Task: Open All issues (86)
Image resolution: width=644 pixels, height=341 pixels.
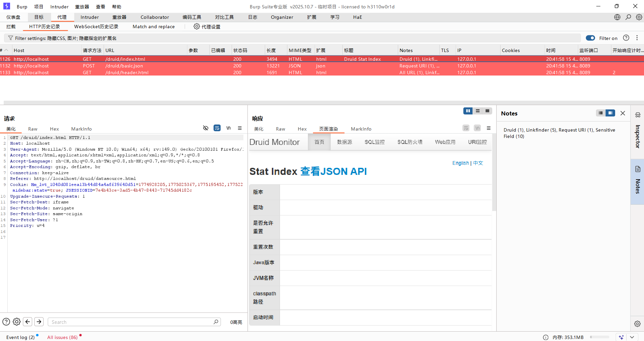Action: click(x=62, y=337)
